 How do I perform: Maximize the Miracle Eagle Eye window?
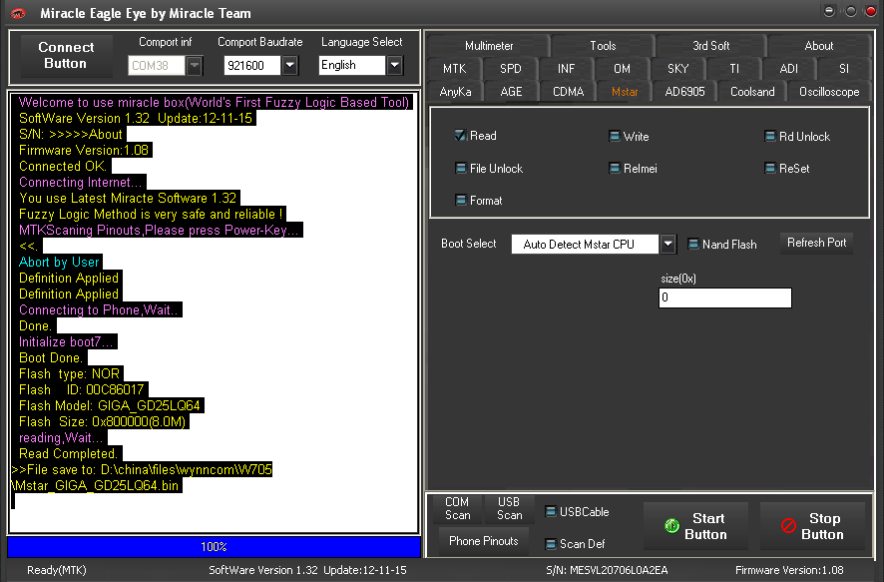click(x=851, y=11)
